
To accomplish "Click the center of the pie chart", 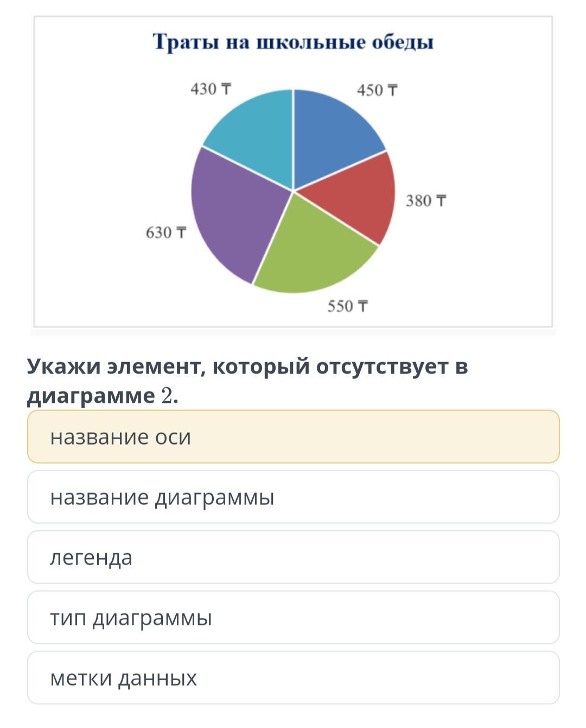I will (293, 191).
